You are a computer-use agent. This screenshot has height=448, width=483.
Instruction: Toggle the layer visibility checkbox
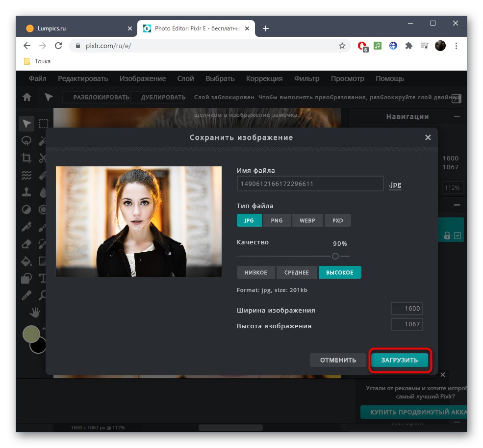(458, 236)
